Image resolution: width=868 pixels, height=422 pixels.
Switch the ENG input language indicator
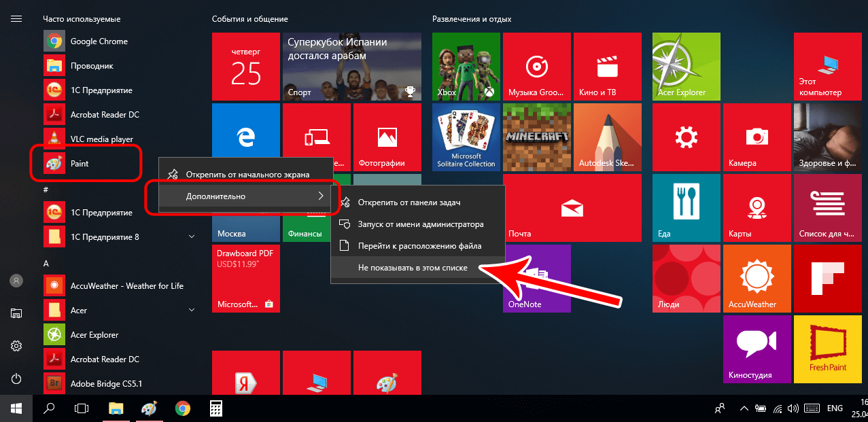[835, 408]
